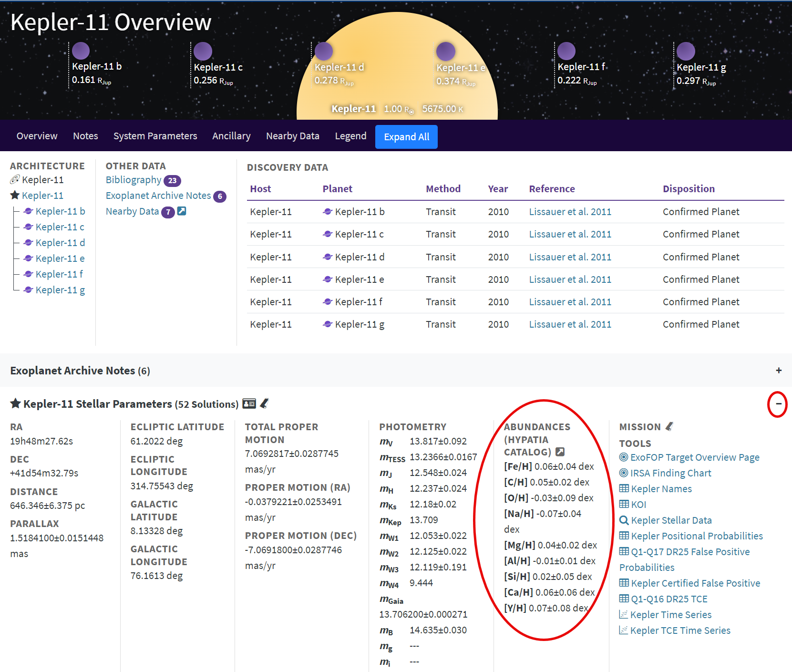Image resolution: width=792 pixels, height=672 pixels.
Task: Open the Kepler-11 e node in the Architecture tree
Action: [x=60, y=258]
